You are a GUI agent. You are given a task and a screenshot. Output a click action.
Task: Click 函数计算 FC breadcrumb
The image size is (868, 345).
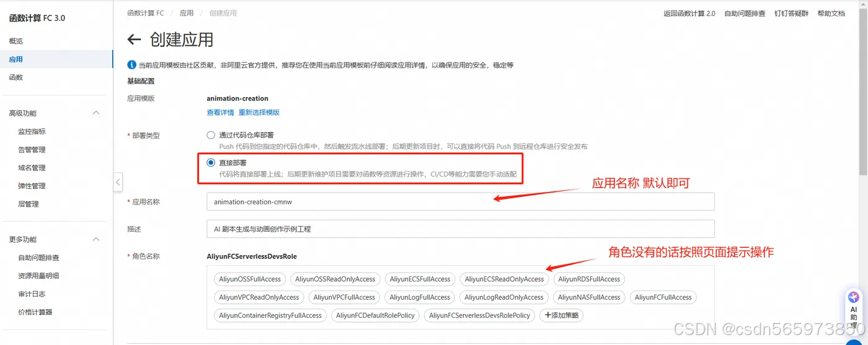coord(146,13)
